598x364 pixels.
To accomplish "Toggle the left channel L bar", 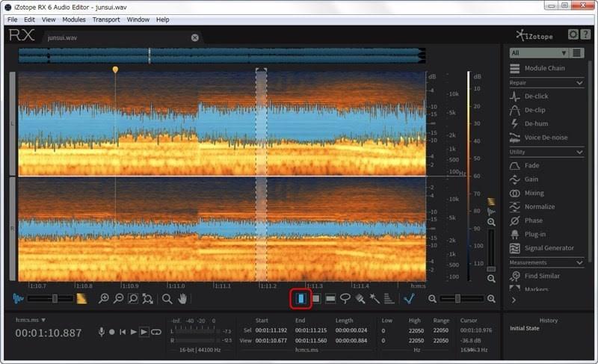I will (x=13, y=123).
